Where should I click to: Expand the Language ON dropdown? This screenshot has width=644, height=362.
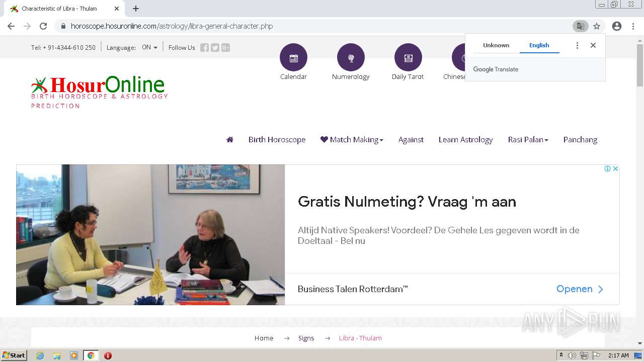click(x=149, y=47)
